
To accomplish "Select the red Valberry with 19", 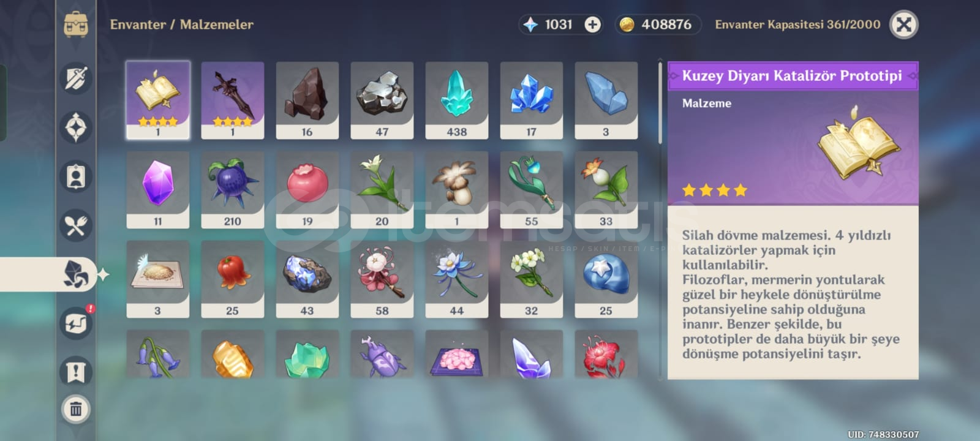I will point(307,190).
